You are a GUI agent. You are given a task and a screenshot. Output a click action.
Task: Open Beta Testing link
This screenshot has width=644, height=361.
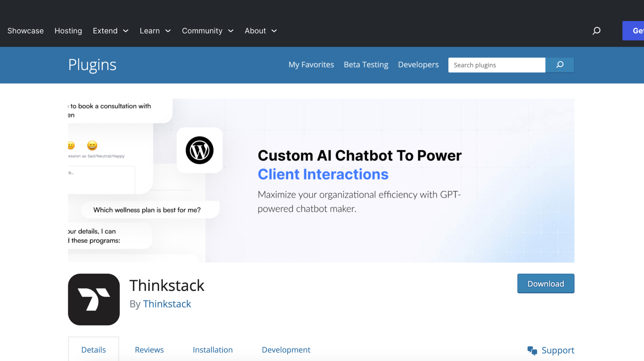pos(366,64)
